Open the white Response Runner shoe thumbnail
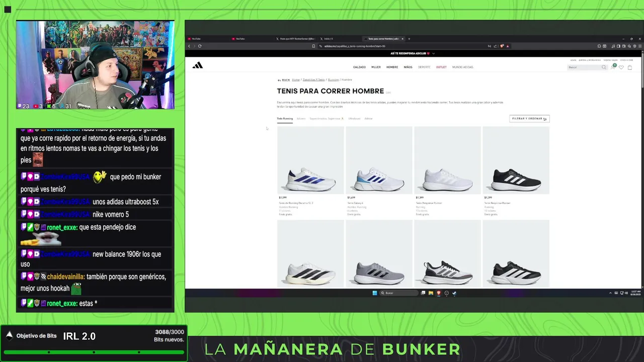 tap(447, 160)
